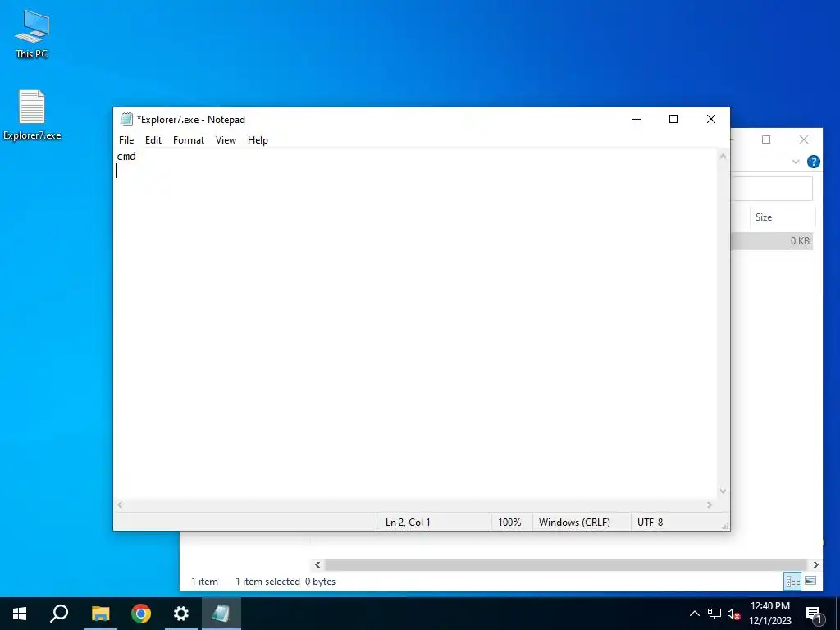Select the This PC desktop icon
Screen dimensions: 840x630
[32, 34]
